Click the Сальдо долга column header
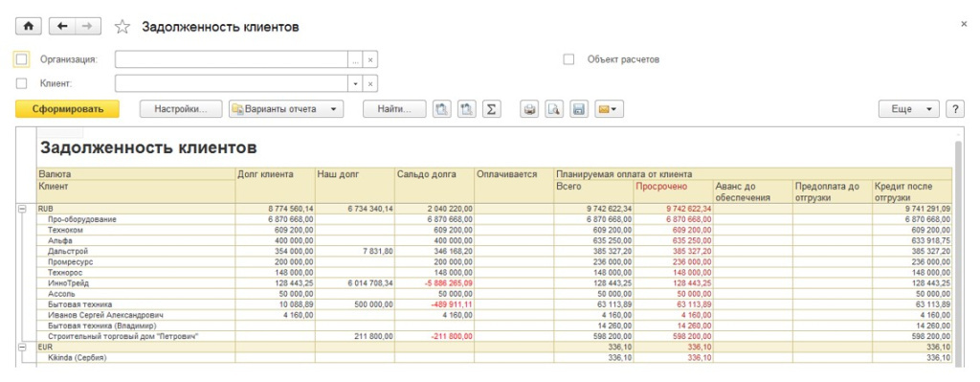 [x=434, y=185]
